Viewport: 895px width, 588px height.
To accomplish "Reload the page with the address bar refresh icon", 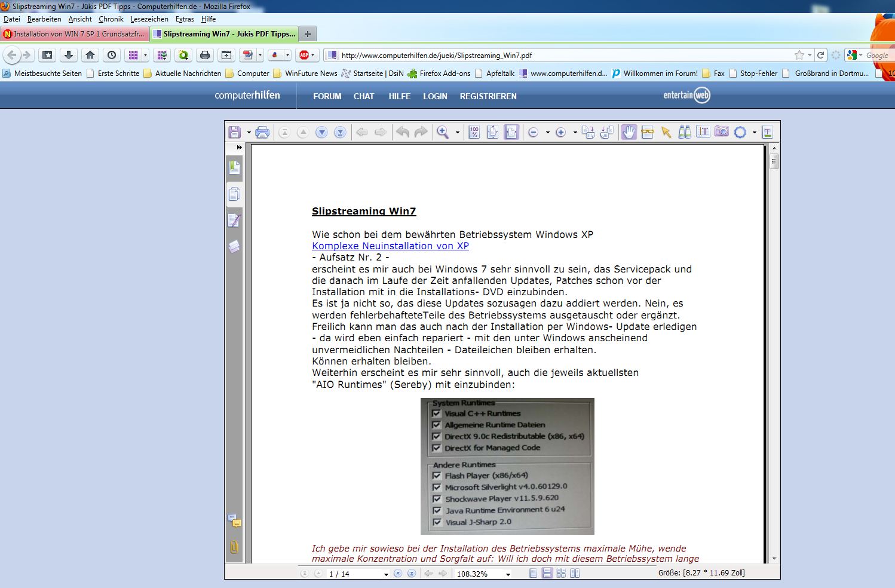I will [x=821, y=55].
